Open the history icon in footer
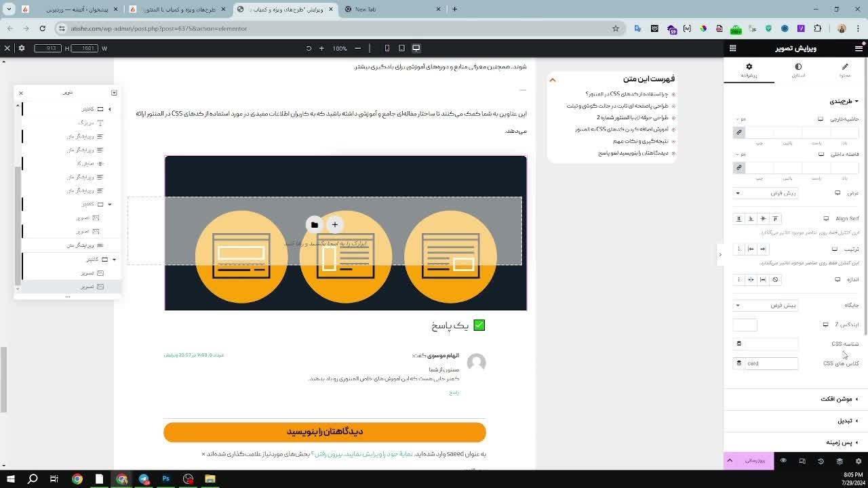 (821, 461)
